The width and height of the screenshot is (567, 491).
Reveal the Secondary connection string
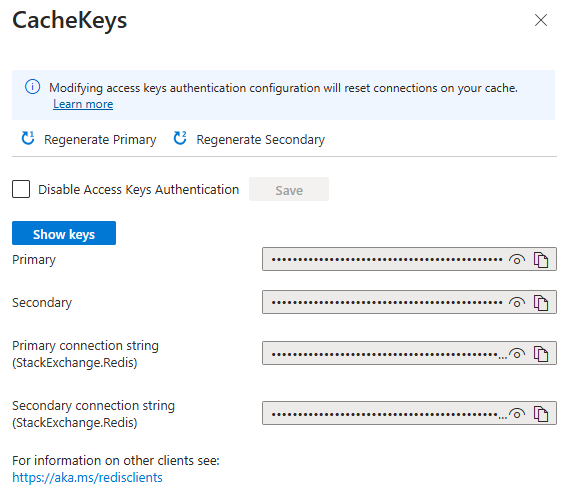point(517,414)
